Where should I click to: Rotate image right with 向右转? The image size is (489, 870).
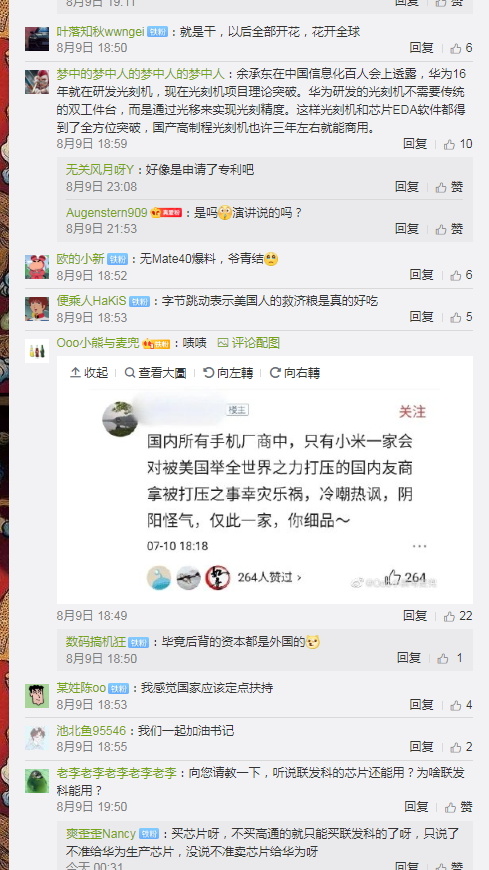pos(295,373)
